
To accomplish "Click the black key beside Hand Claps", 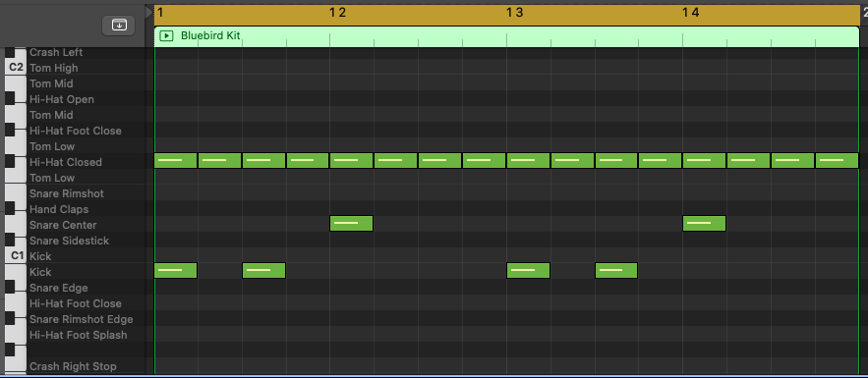I will click(x=10, y=208).
